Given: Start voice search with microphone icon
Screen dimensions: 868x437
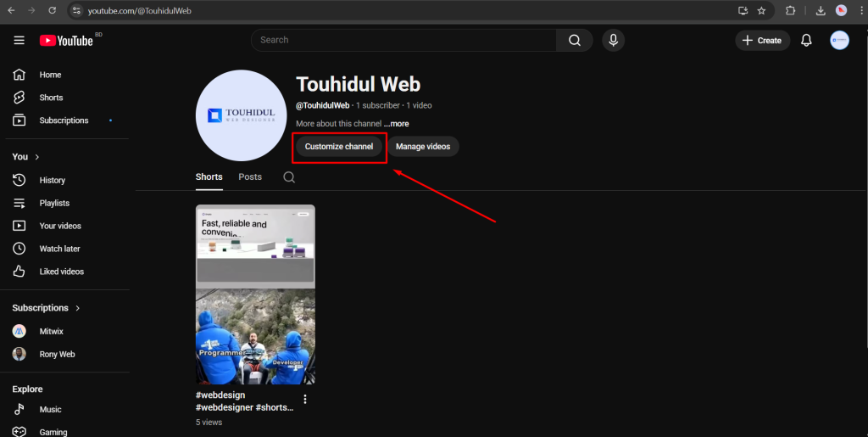Looking at the screenshot, I should (x=614, y=41).
